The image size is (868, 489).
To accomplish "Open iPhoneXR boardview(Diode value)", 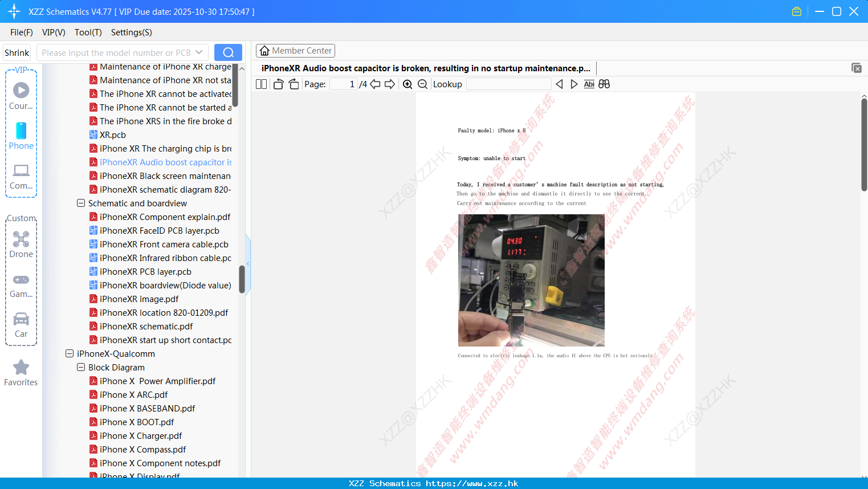I will pyautogui.click(x=165, y=285).
